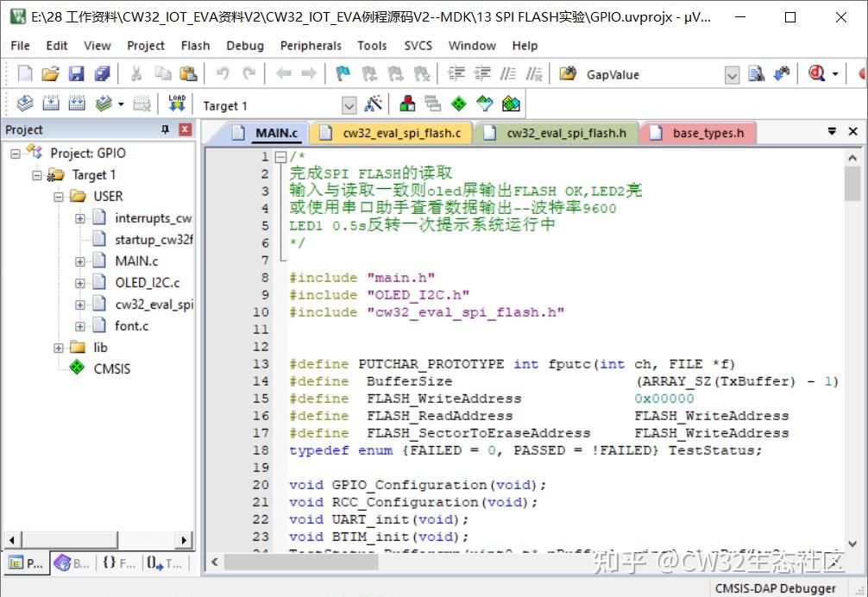The image size is (868, 597).
Task: Open the Peripherals menu
Action: (x=311, y=46)
